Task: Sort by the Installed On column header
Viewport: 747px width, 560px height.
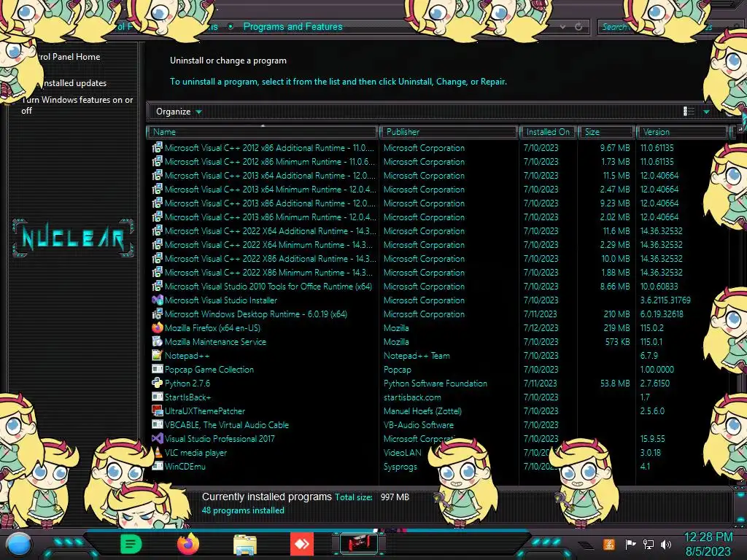Action: tap(549, 132)
